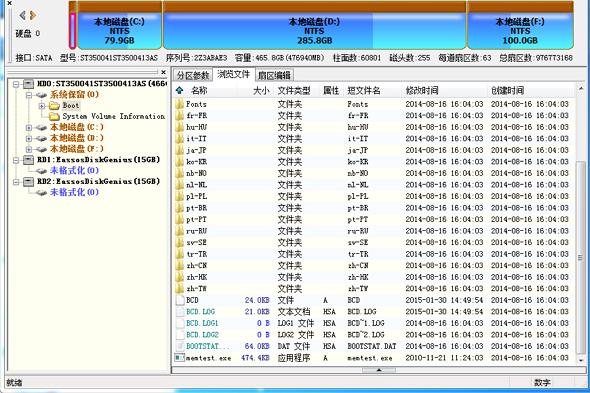Select 未格式化(0) under RD1
The width and height of the screenshot is (590, 393).
[75, 171]
